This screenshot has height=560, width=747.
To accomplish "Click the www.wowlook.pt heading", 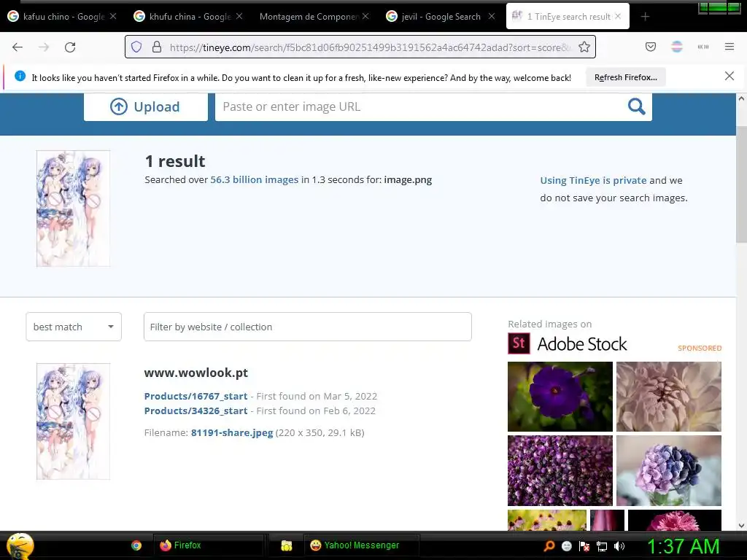I will [x=196, y=373].
